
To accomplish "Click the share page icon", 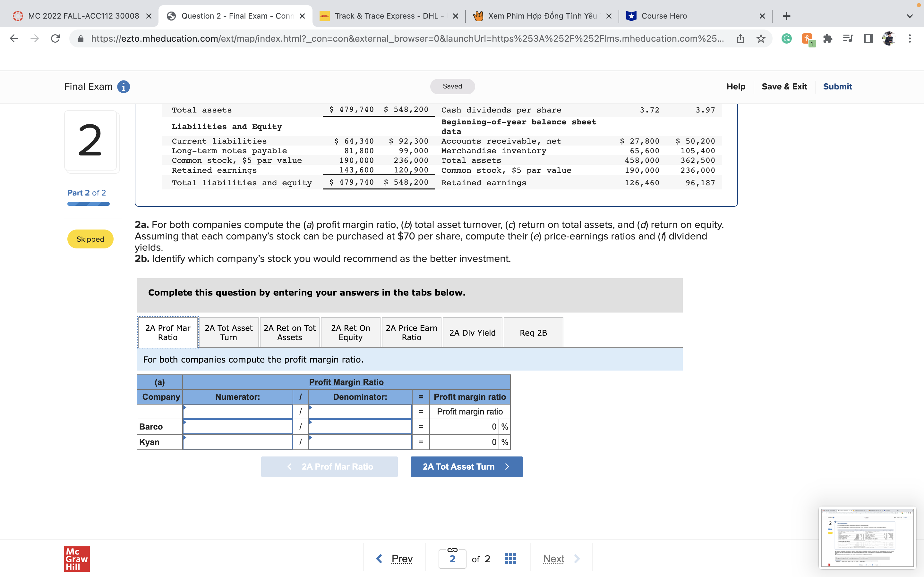I will pos(740,38).
